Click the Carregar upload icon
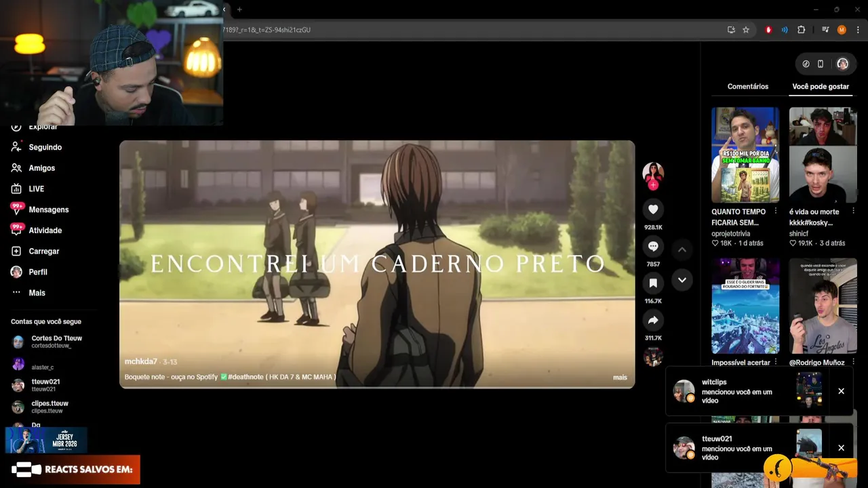The height and width of the screenshot is (488, 868). [16, 251]
